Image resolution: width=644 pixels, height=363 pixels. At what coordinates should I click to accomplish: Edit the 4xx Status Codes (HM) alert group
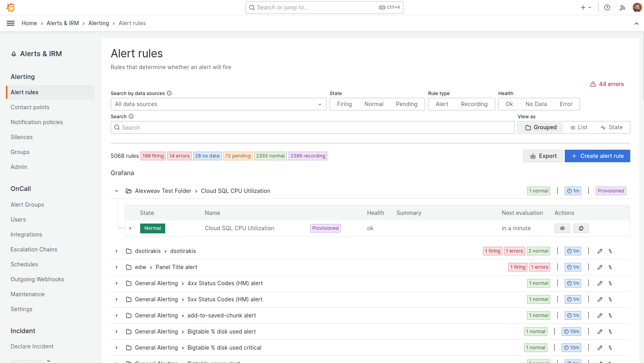point(600,283)
